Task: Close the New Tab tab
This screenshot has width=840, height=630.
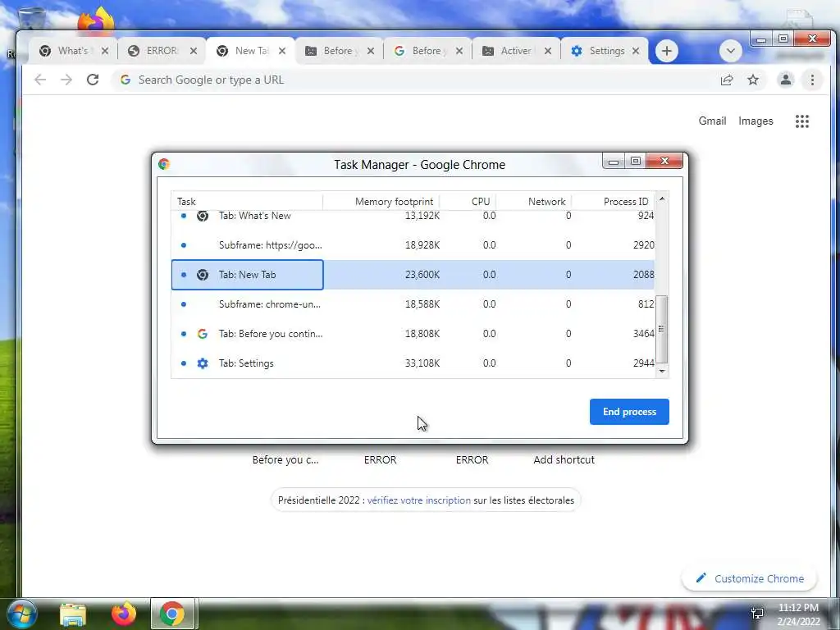Action: click(x=282, y=51)
